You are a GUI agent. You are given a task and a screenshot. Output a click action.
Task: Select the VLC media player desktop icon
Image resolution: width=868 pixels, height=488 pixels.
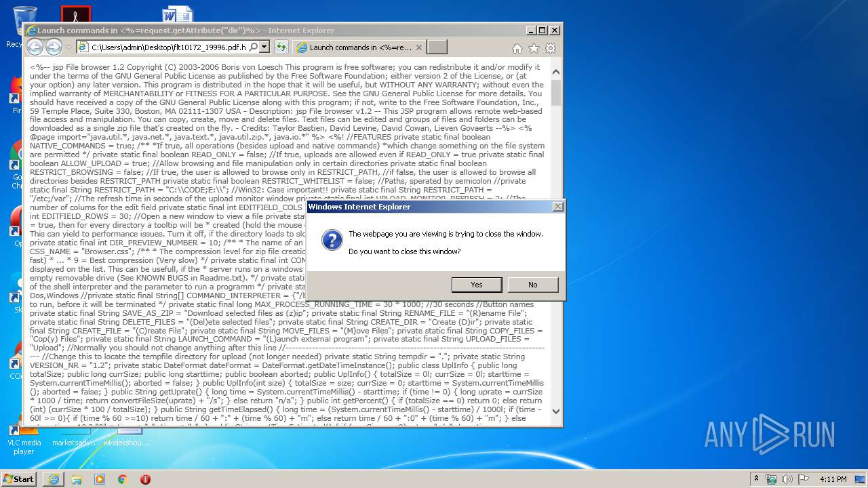[24, 439]
